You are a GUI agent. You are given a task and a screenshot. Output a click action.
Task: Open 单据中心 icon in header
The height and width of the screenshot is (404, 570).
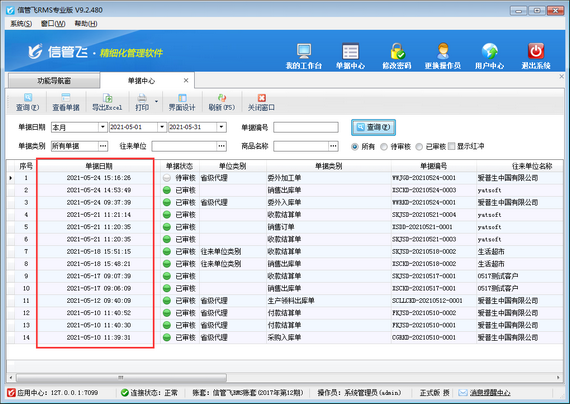pos(350,52)
